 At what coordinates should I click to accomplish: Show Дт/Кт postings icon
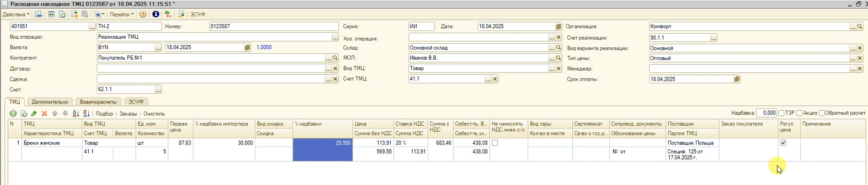click(168, 14)
